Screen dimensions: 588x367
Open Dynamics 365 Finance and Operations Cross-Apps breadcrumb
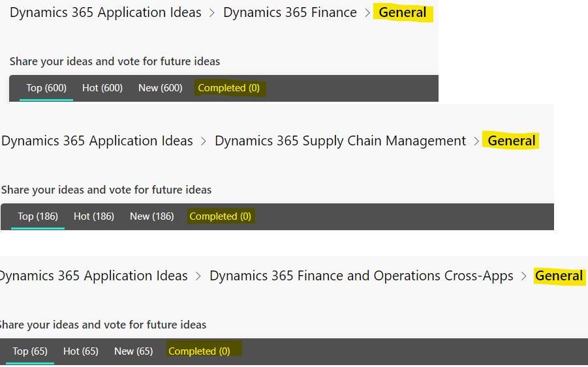tap(361, 276)
